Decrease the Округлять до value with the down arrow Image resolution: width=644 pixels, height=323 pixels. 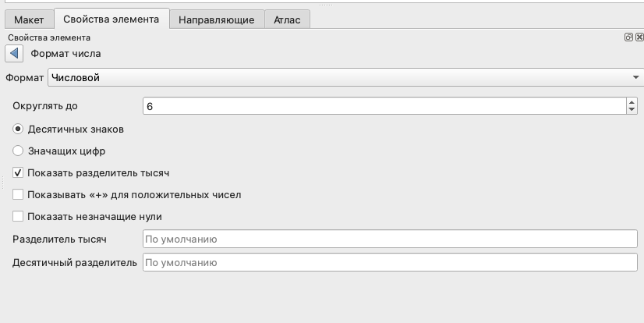(632, 109)
